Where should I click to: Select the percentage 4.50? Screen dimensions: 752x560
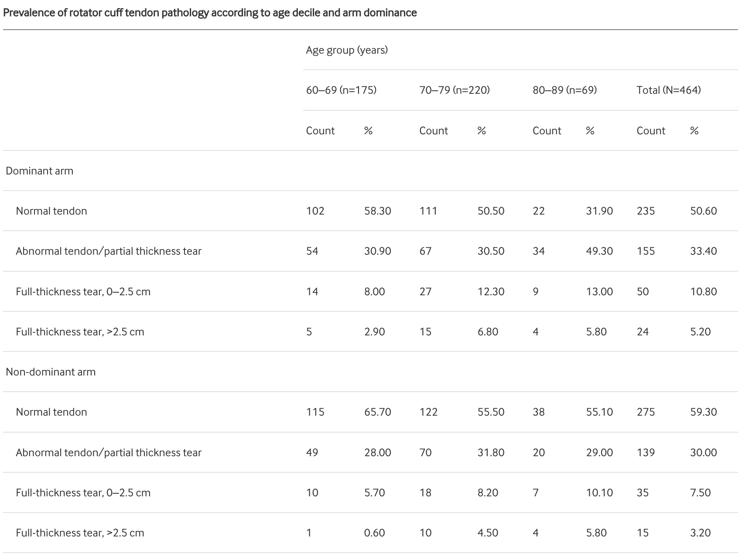click(x=488, y=533)
